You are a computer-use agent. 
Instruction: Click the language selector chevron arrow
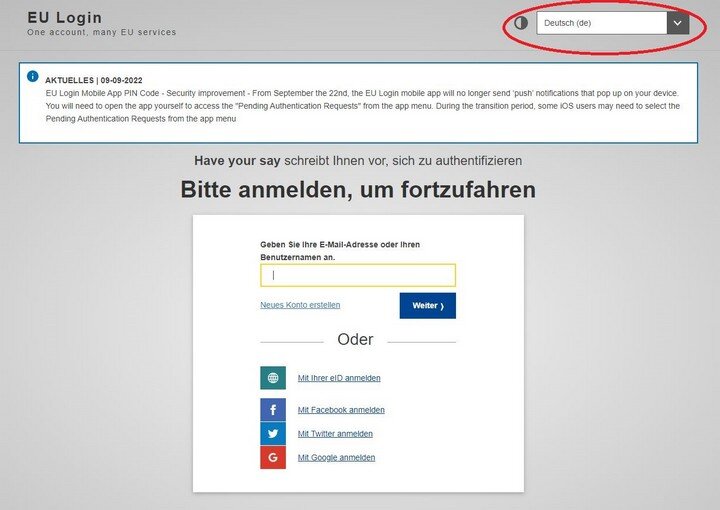point(678,23)
